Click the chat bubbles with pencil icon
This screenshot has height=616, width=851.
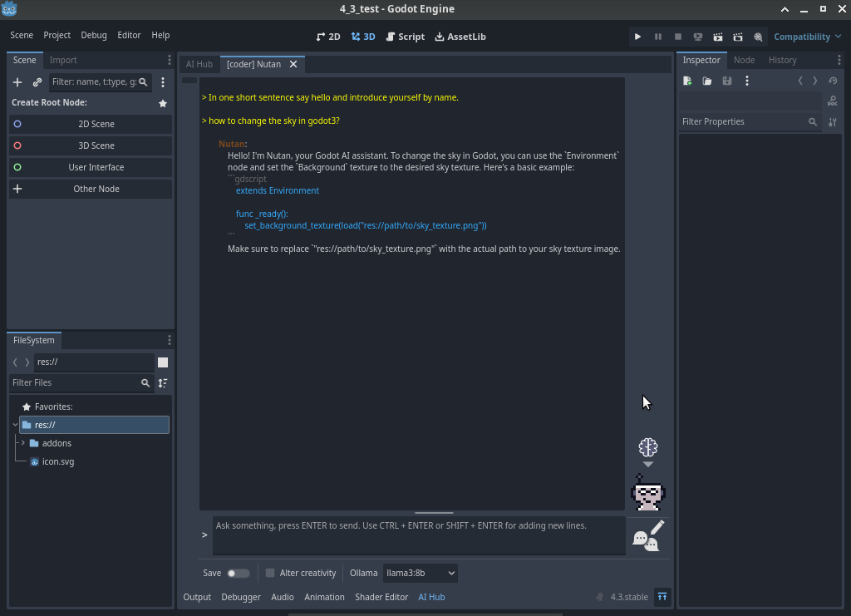click(x=648, y=535)
